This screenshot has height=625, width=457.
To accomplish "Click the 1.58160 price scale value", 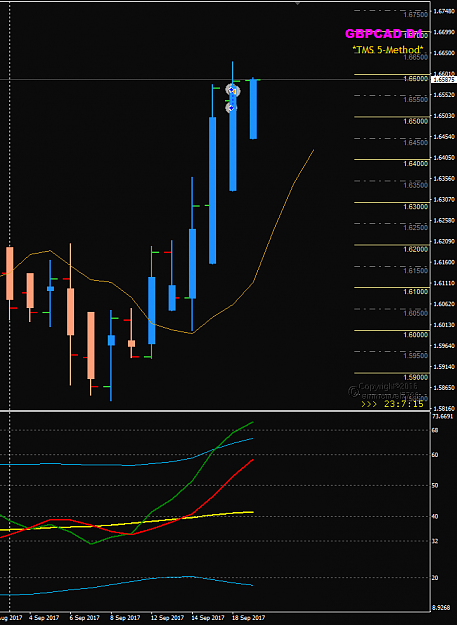I will (x=445, y=408).
